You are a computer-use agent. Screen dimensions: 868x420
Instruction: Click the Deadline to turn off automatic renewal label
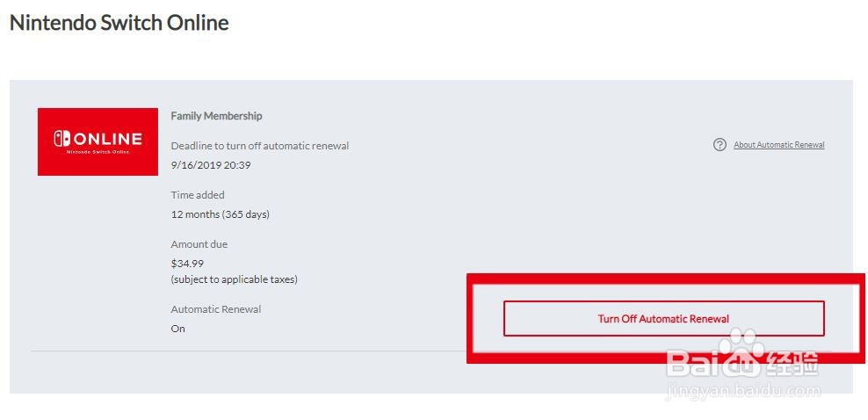coord(260,146)
